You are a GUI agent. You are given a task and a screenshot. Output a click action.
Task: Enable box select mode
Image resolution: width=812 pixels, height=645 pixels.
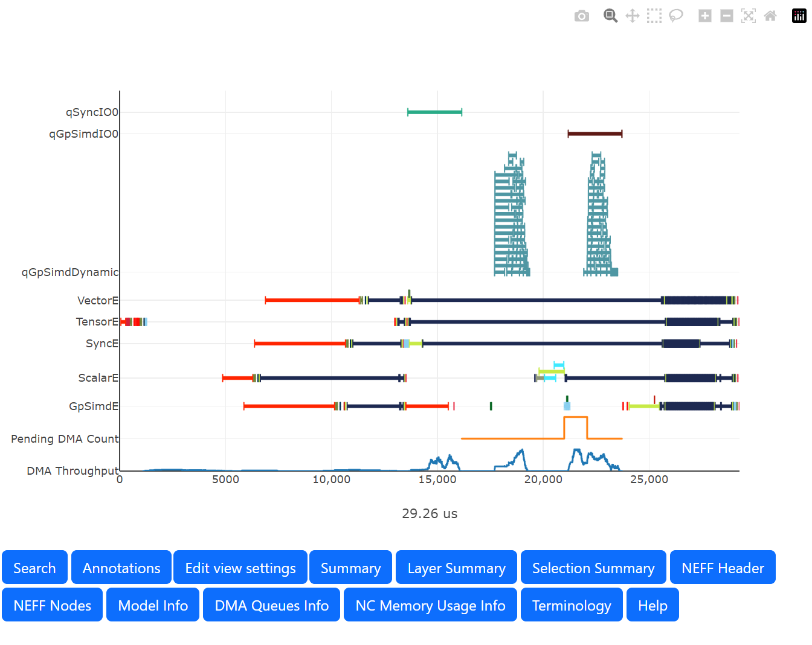click(x=654, y=16)
